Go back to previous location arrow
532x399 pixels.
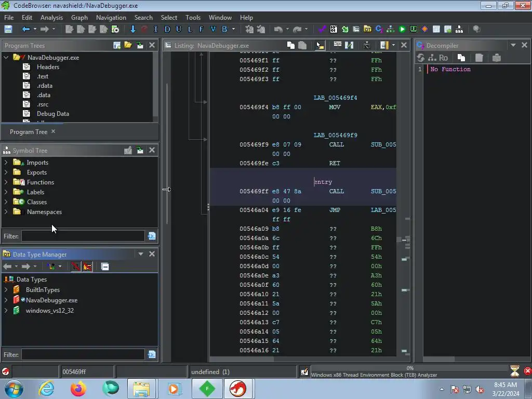coord(26,29)
